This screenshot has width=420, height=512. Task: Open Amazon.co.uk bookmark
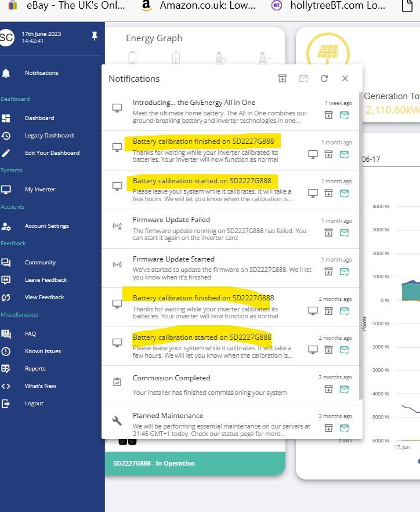click(x=198, y=6)
